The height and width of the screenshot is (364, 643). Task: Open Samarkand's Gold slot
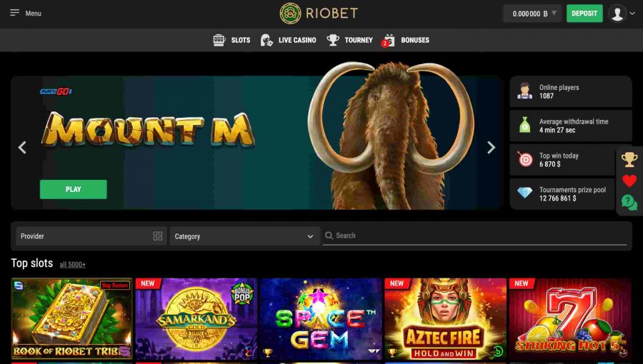[196, 319]
